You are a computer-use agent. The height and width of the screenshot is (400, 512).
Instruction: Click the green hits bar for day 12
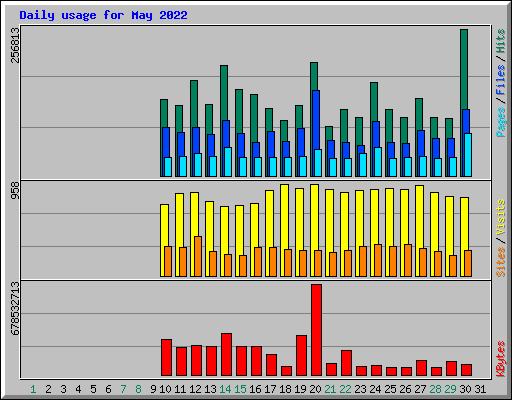coord(194,104)
